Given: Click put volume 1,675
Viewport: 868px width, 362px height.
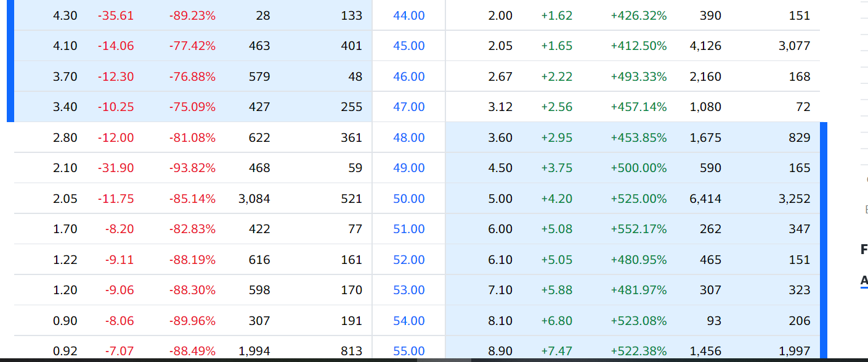Looking at the screenshot, I should click(x=705, y=138).
